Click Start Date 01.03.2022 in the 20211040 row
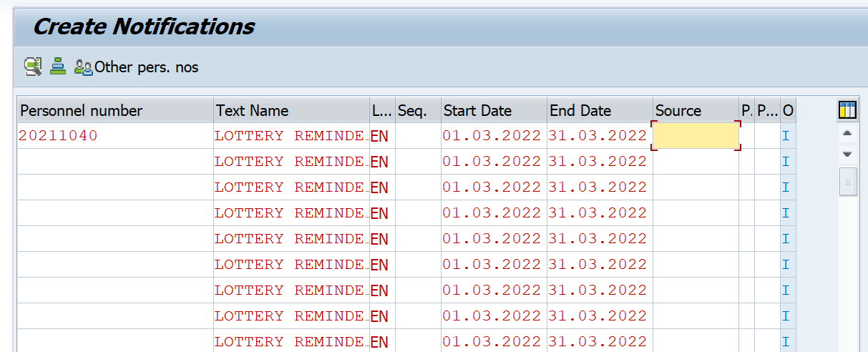 point(494,136)
